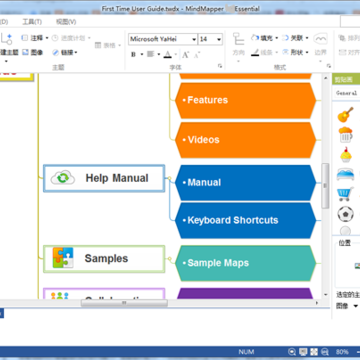Click the new topic icon in ribbon
This screenshot has height=360, width=360.
pos(7,39)
